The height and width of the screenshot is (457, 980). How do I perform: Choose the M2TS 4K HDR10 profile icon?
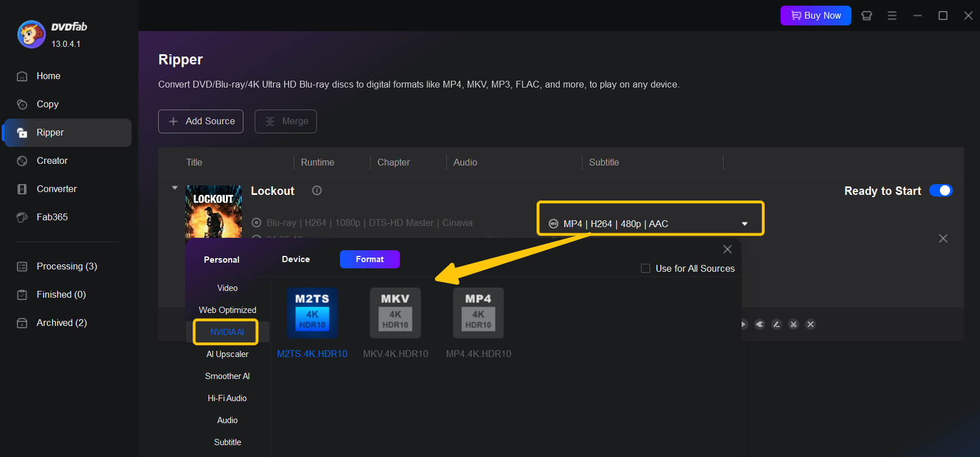pos(312,313)
